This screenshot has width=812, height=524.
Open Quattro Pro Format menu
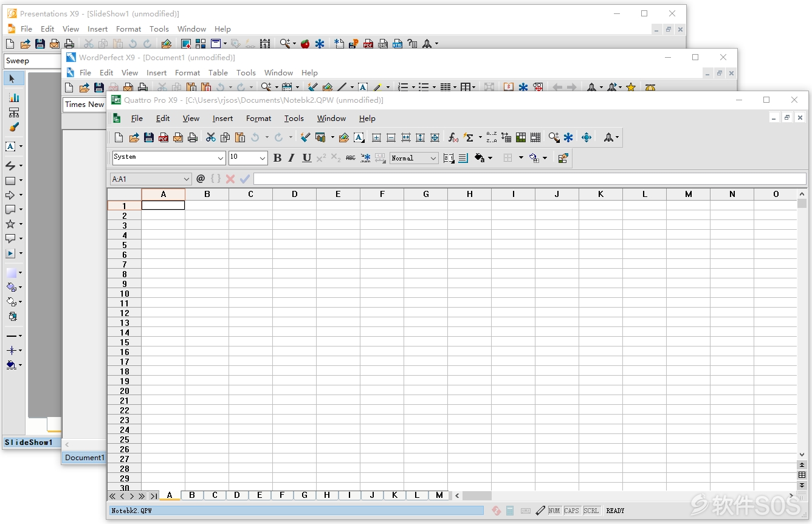click(258, 119)
